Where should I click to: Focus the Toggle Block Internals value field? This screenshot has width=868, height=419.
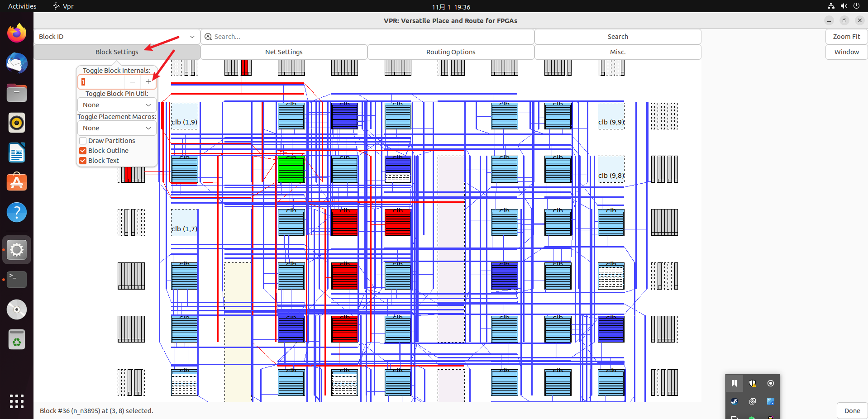(x=101, y=82)
